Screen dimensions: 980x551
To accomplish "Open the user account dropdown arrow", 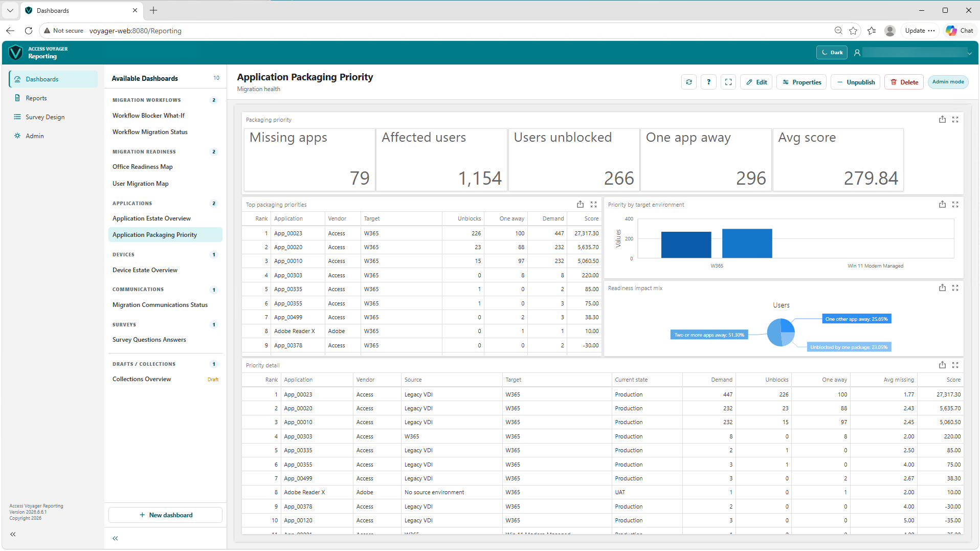I will (x=969, y=53).
